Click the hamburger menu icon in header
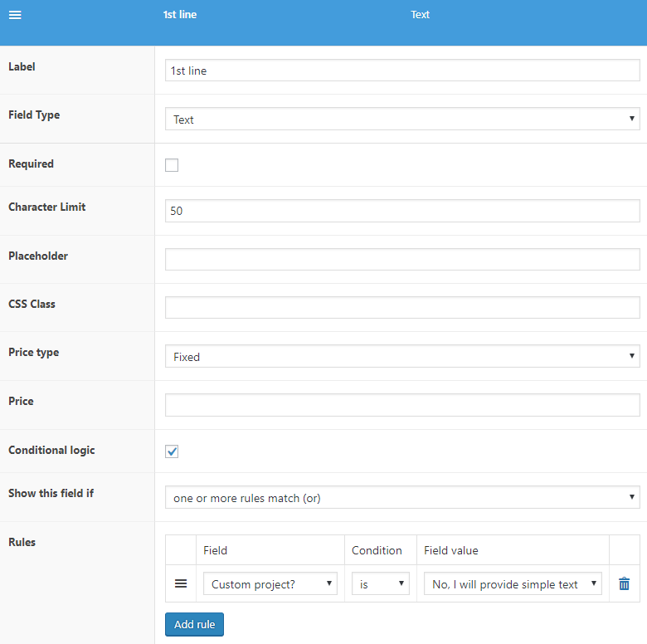647x644 pixels. 15,15
